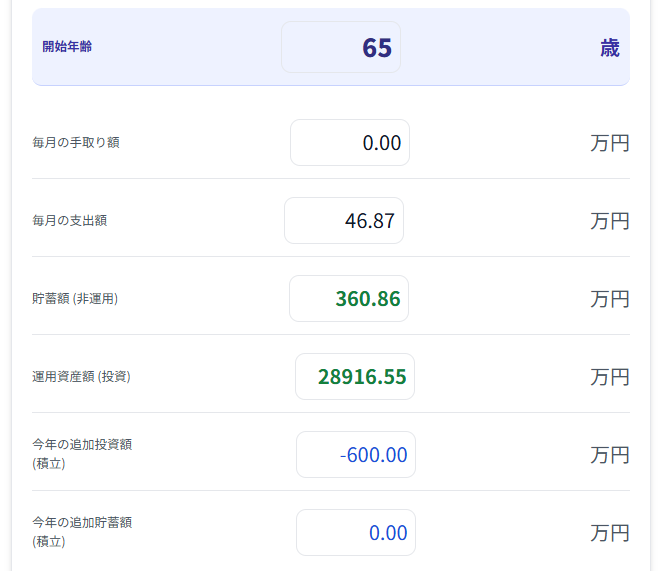Edit the 毎月の支出額 field showing 46.87
Screen dimensions: 664x571
click(344, 220)
